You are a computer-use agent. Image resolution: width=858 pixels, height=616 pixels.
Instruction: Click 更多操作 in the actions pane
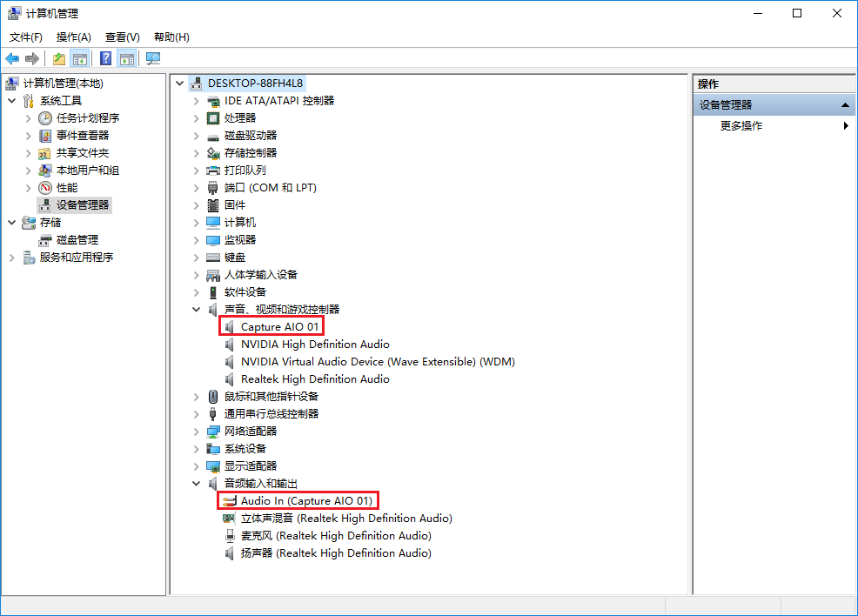pyautogui.click(x=741, y=125)
